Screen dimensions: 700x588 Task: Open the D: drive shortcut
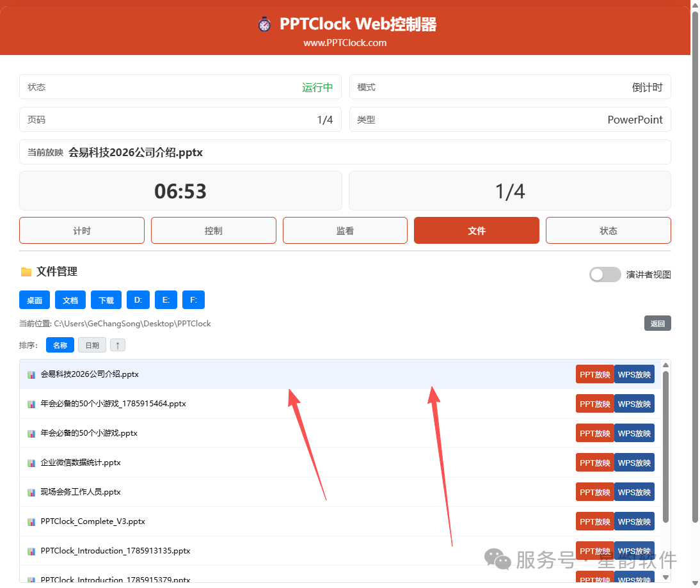pyautogui.click(x=138, y=300)
